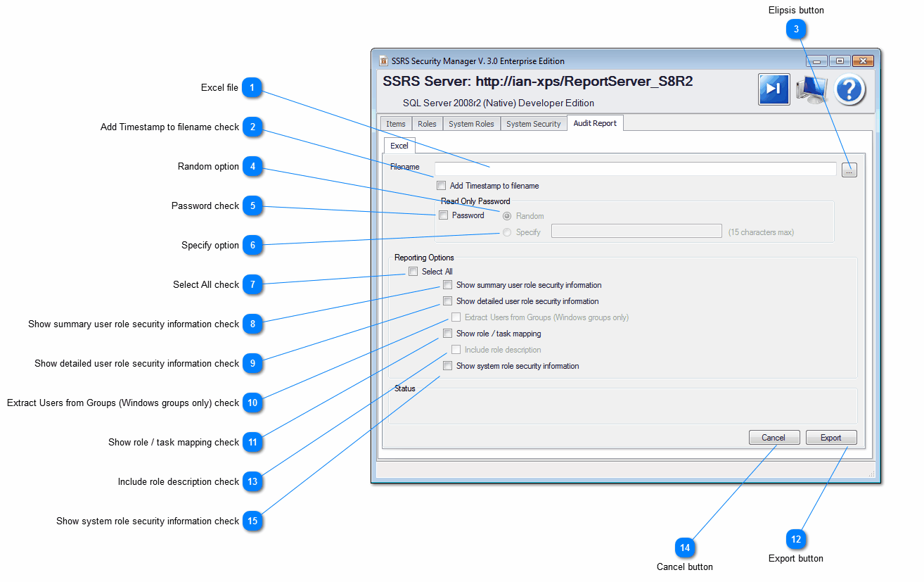
Task: Click the SQL Server 2008r2 edition text
Action: coord(499,103)
